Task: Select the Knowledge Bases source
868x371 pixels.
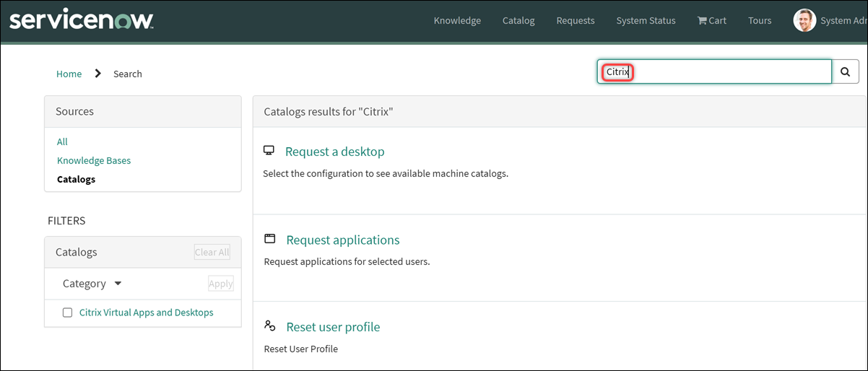Action: coord(94,160)
